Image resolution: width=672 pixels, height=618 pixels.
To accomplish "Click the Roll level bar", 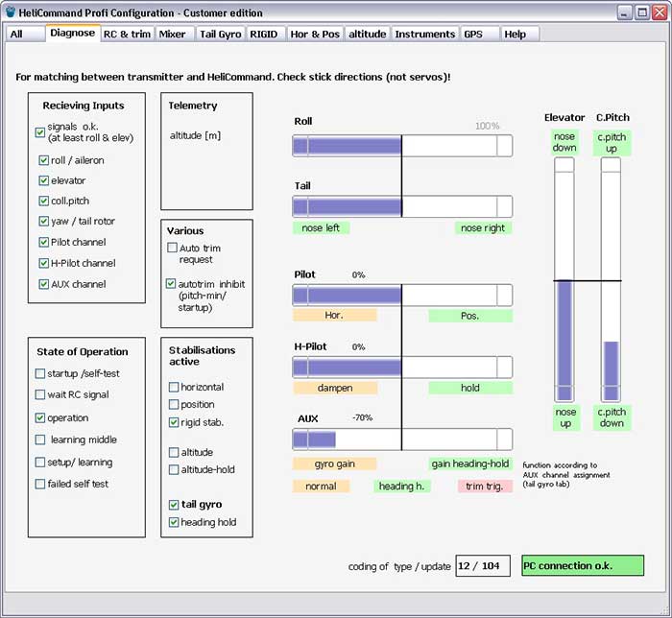I will [402, 146].
